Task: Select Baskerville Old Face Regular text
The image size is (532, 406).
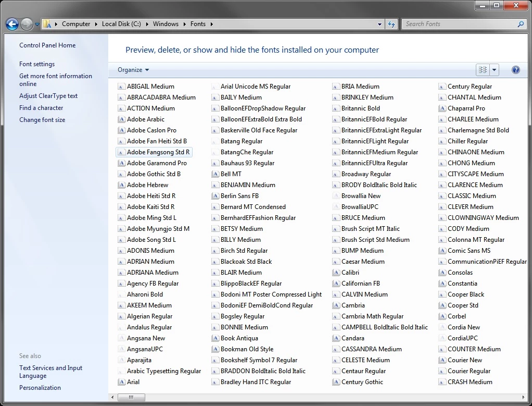Action: 259,130
